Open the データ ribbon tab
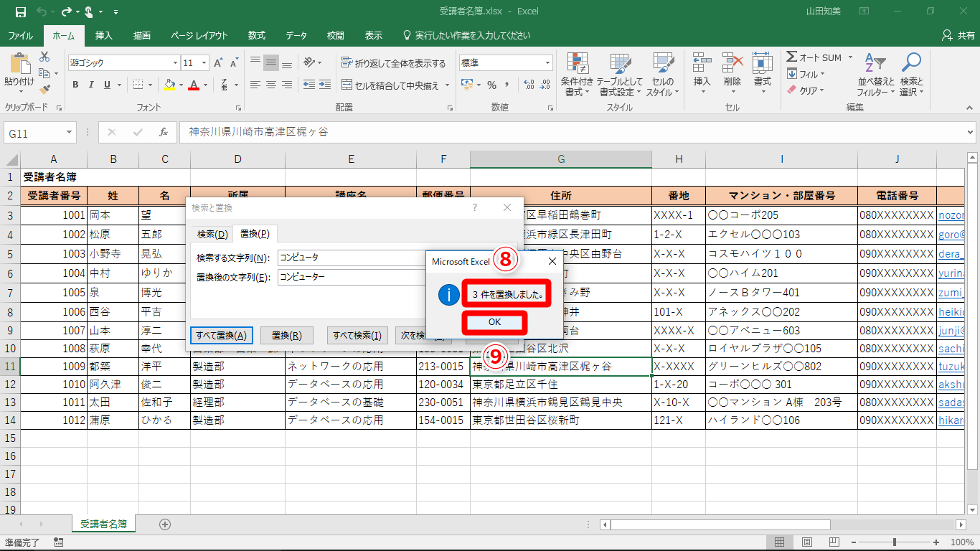Screen dimensions: 980x551 pos(296,35)
